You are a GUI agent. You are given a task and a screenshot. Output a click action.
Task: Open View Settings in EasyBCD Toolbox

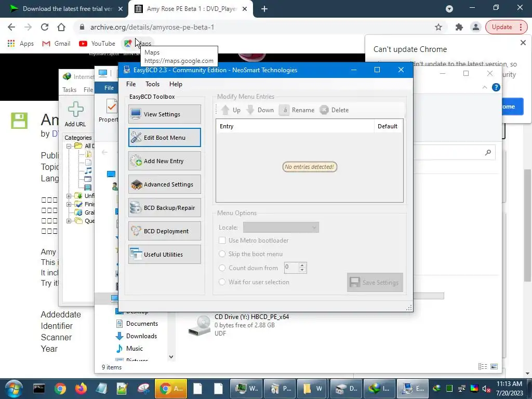pyautogui.click(x=165, y=114)
